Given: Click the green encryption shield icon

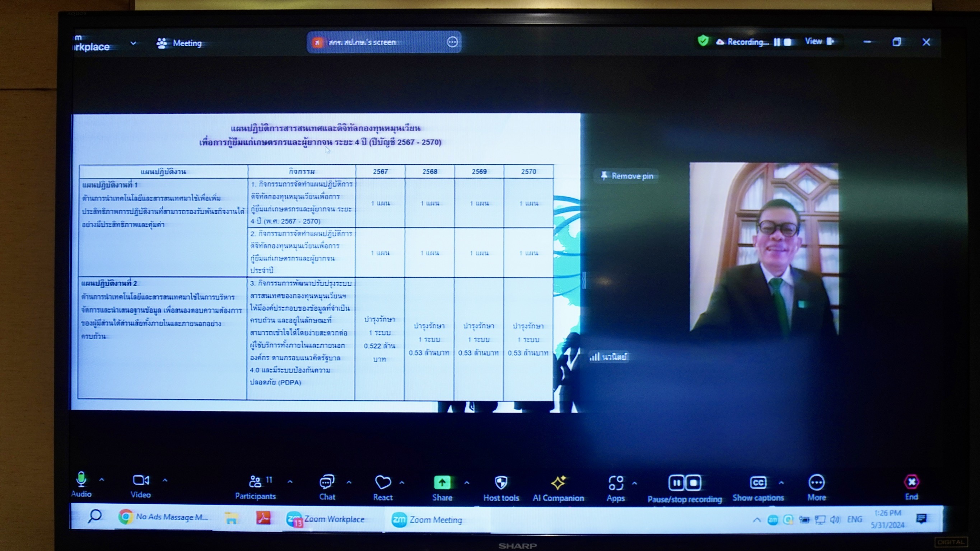Looking at the screenshot, I should 703,41.
